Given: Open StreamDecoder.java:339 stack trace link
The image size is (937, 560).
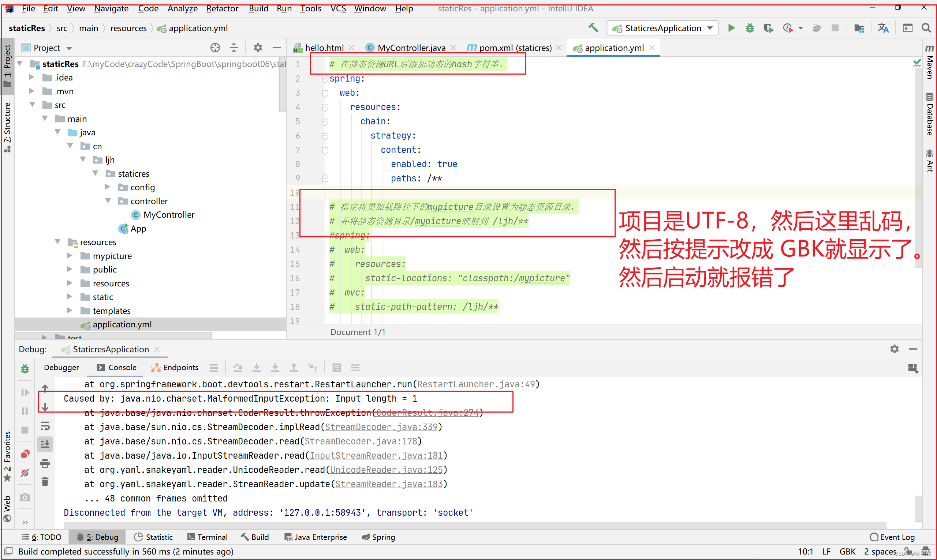Looking at the screenshot, I should tap(381, 427).
